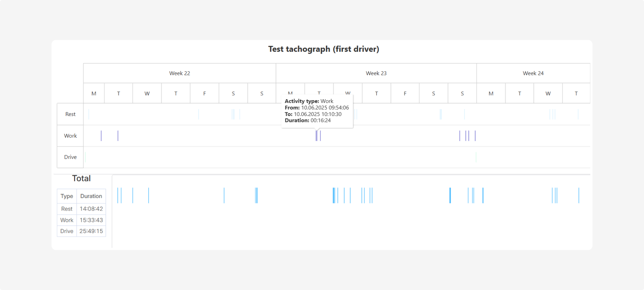Click the Saturday header in Week 23
Image resolution: width=644 pixels, height=290 pixels.
pos(433,93)
